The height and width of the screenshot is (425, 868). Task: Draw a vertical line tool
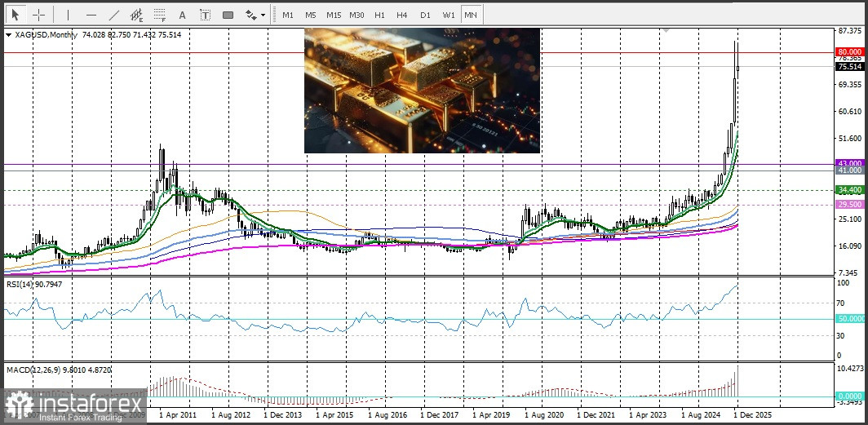(x=68, y=15)
